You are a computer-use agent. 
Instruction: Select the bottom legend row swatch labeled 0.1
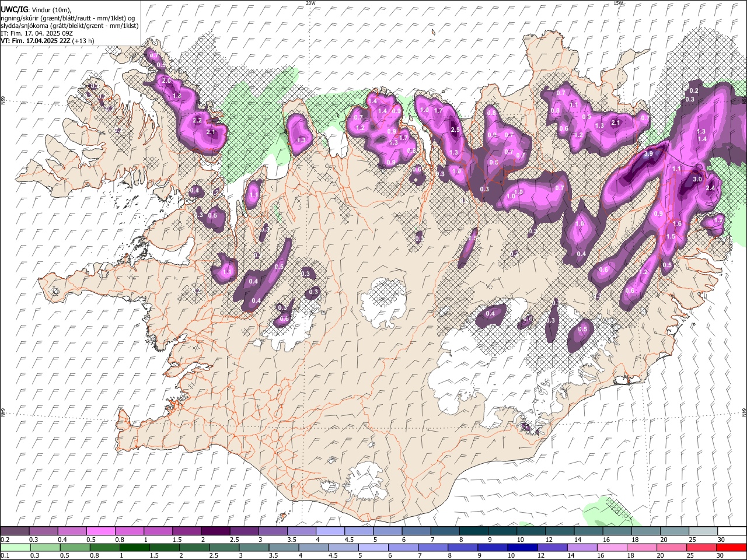pos(15,548)
